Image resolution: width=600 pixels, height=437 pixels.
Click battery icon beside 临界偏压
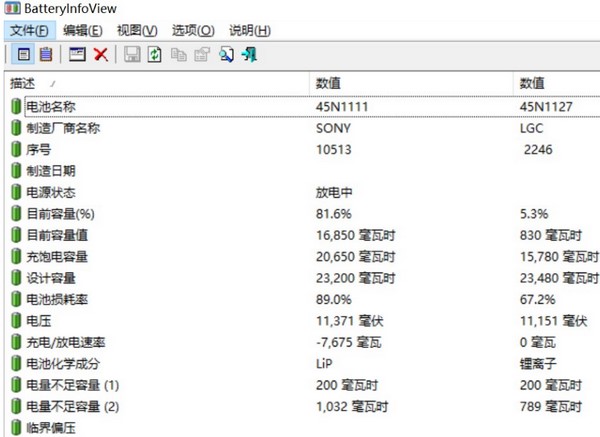[x=16, y=427]
